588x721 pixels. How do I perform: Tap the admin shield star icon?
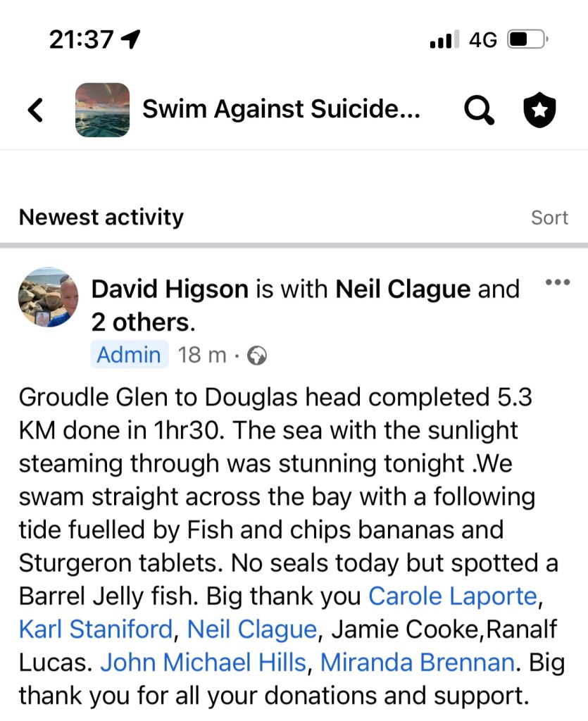(539, 110)
